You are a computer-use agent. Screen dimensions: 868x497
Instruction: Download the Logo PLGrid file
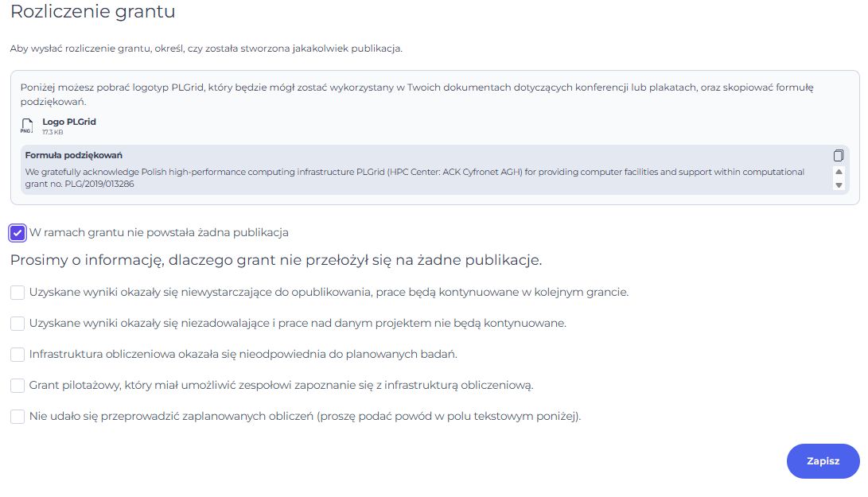[x=68, y=122]
